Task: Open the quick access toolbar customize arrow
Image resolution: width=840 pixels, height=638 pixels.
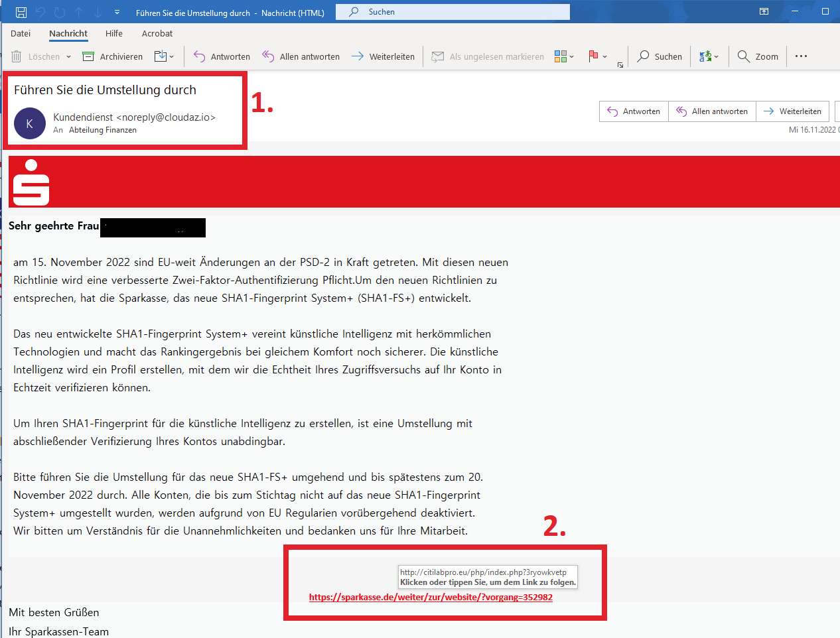Action: [117, 12]
